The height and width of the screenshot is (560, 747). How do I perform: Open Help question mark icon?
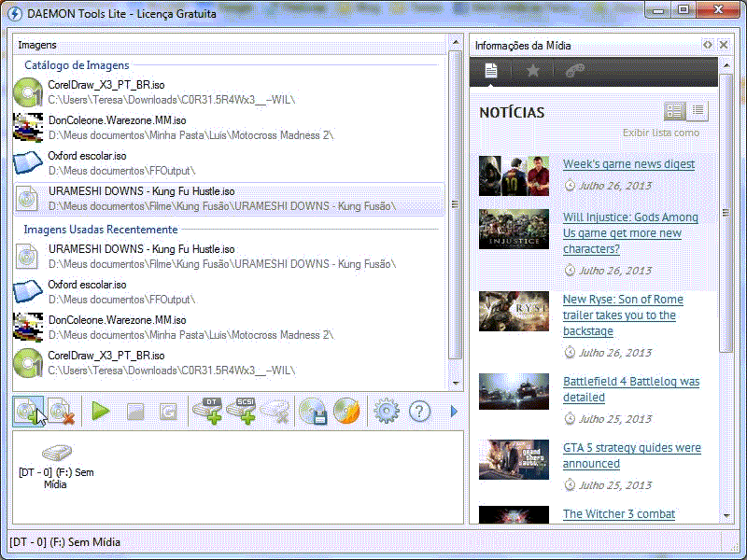click(419, 411)
